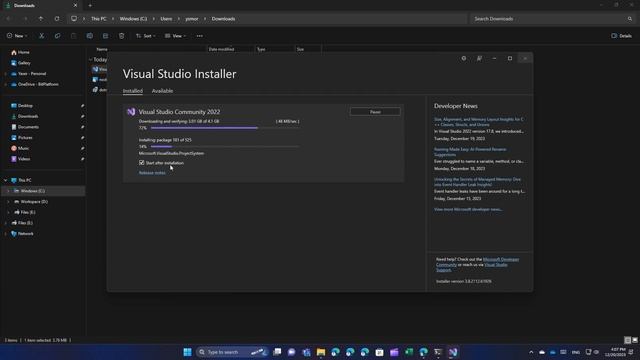This screenshot has height=360, width=640.
Task: Switch to large thumbnails view at bottom right
Action: coord(635,340)
